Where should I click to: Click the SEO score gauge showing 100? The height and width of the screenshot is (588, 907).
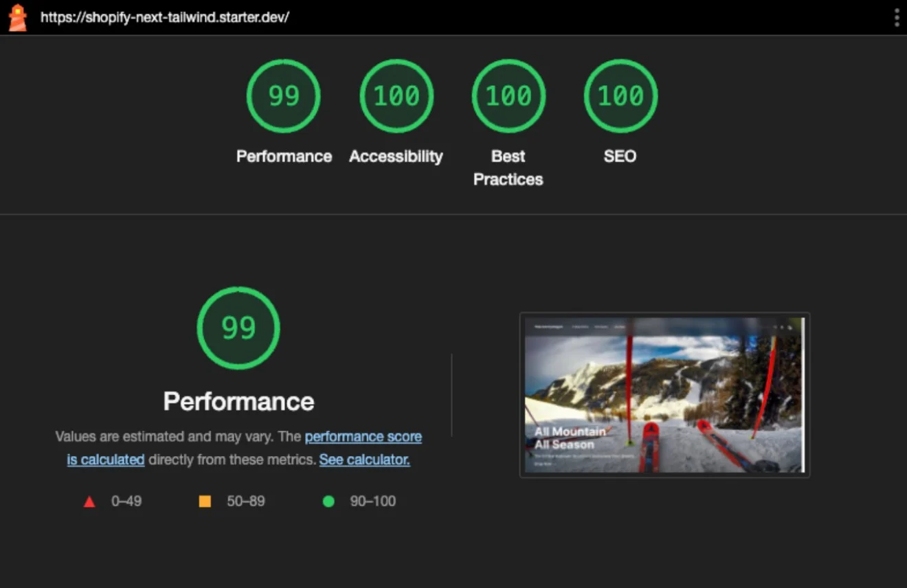click(x=620, y=95)
